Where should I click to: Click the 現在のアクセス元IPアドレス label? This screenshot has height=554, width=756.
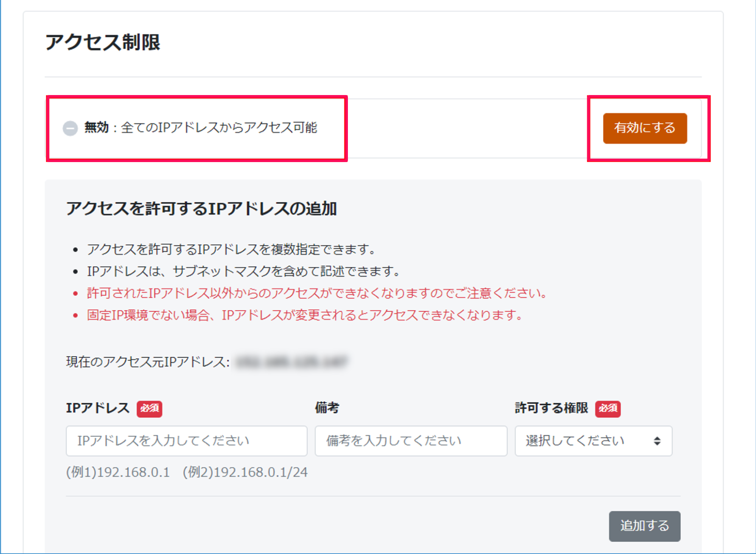click(x=148, y=362)
